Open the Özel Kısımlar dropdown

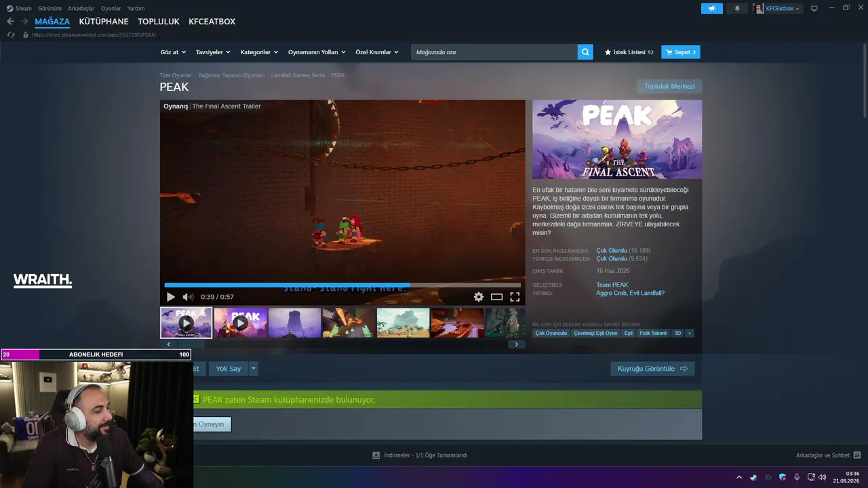point(377,52)
